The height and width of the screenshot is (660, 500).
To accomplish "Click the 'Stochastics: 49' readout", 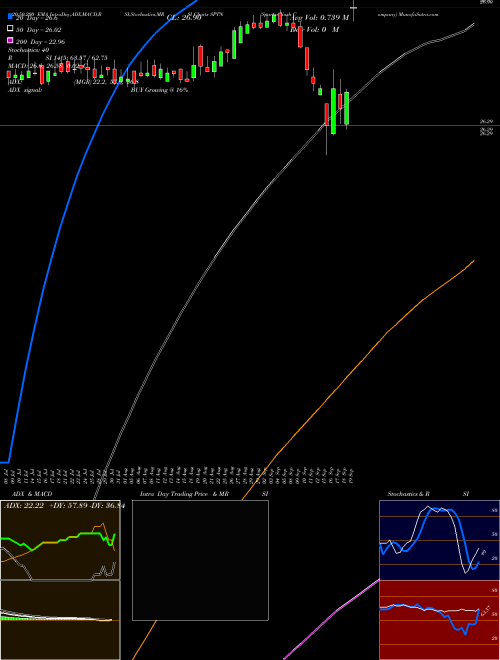I will pyautogui.click(x=28, y=50).
